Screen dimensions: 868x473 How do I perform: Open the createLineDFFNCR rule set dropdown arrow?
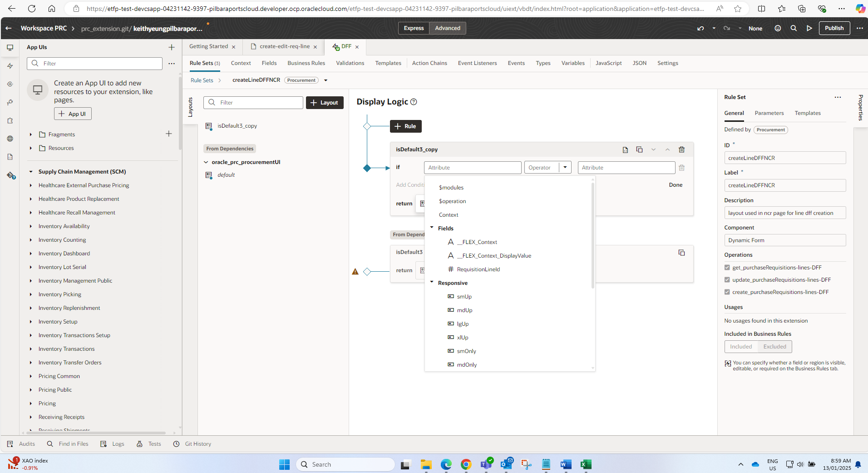coord(325,80)
